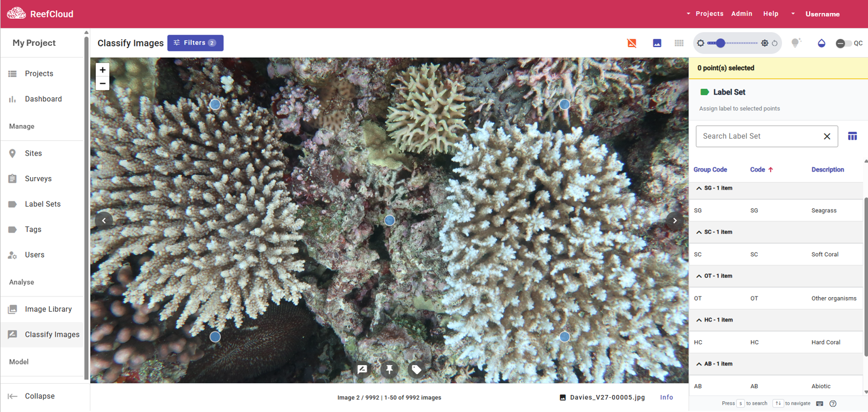Click the hide image (crossed-out picture) icon
868x412 pixels.
click(x=632, y=43)
